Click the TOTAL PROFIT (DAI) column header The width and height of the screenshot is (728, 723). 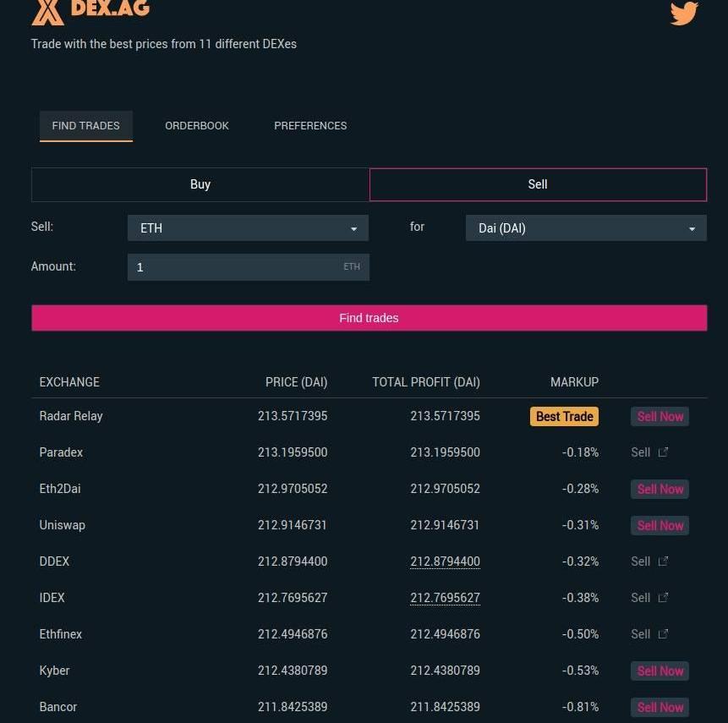[426, 382]
